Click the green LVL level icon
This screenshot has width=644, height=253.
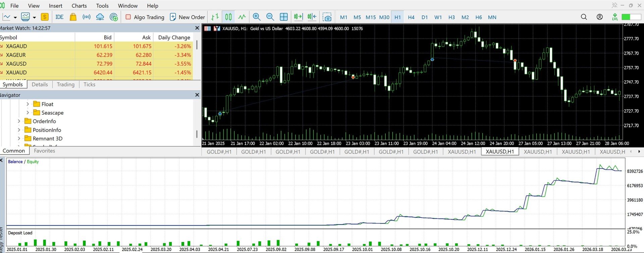[615, 17]
